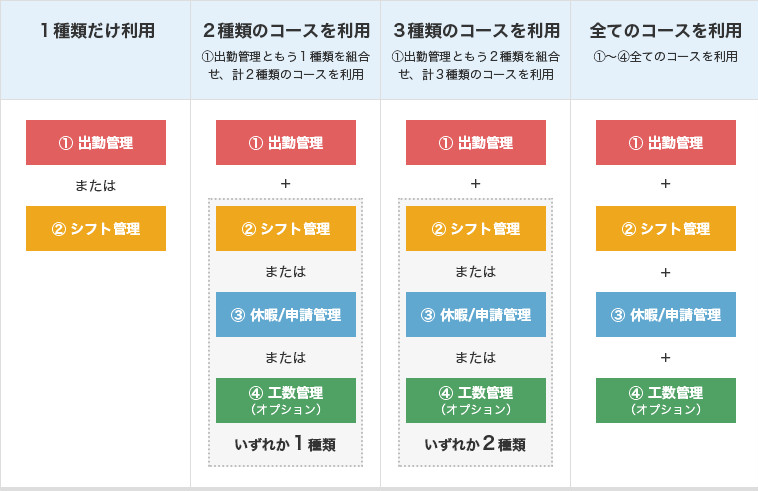The image size is (758, 491).
Task: Click 出勤管理 box in 1種類だけ利用 column
Action: [x=96, y=143]
